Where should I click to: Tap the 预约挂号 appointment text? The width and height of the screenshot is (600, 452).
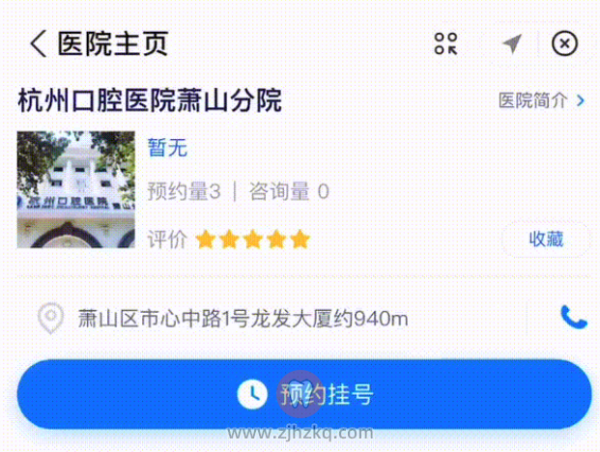pos(326,394)
